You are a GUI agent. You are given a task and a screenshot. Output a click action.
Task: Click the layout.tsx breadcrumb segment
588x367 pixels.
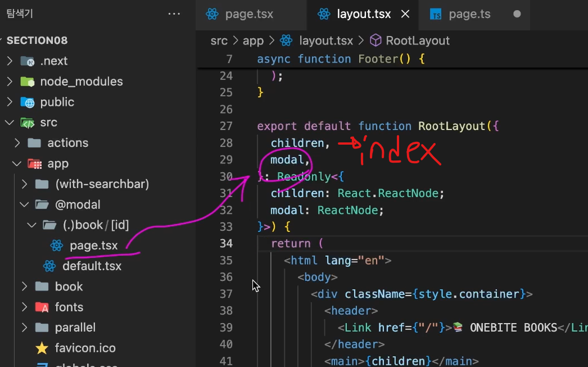(x=326, y=41)
